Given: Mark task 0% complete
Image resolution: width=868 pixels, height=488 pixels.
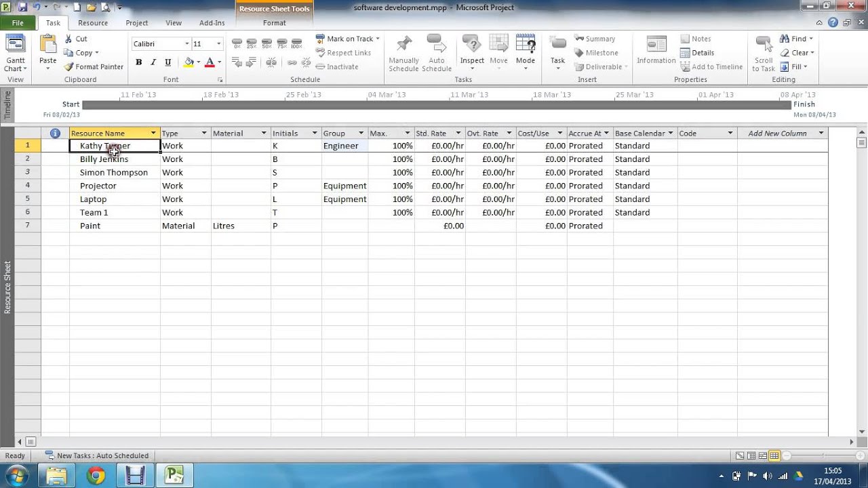Looking at the screenshot, I should point(237,44).
